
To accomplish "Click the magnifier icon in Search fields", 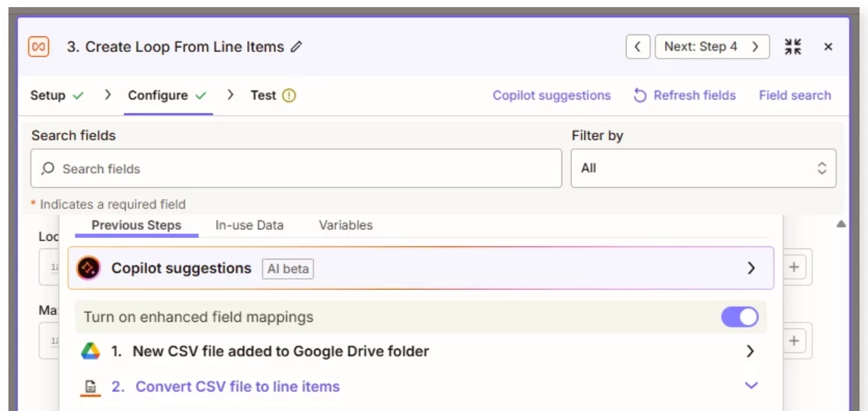I will [47, 168].
